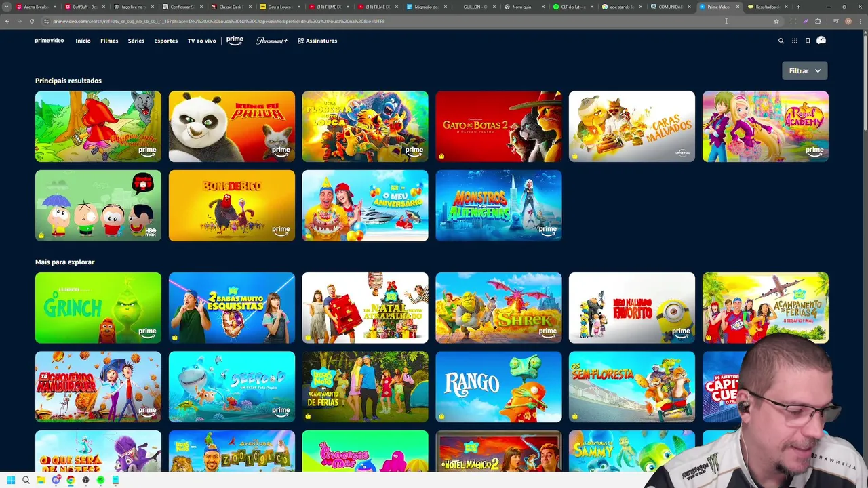Open Acampamento de Férias 4 thumbnail

pos(766,308)
